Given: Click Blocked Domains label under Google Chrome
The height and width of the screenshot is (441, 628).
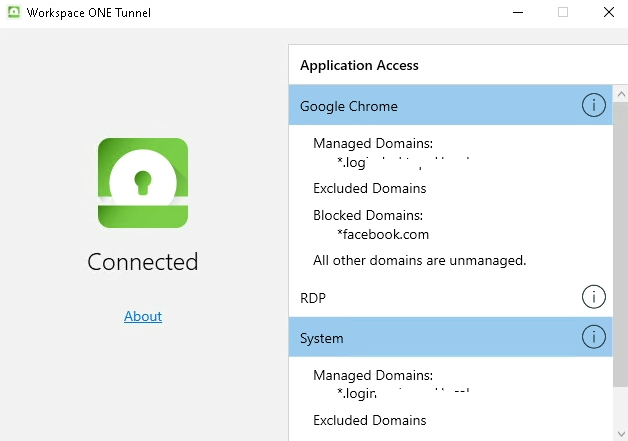Looking at the screenshot, I should click(368, 215).
